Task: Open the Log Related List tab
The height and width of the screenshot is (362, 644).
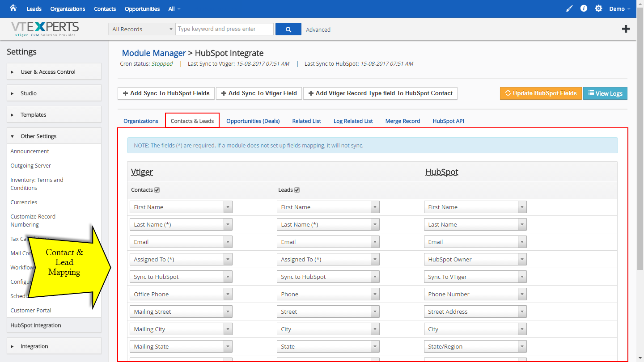Action: 353,121
